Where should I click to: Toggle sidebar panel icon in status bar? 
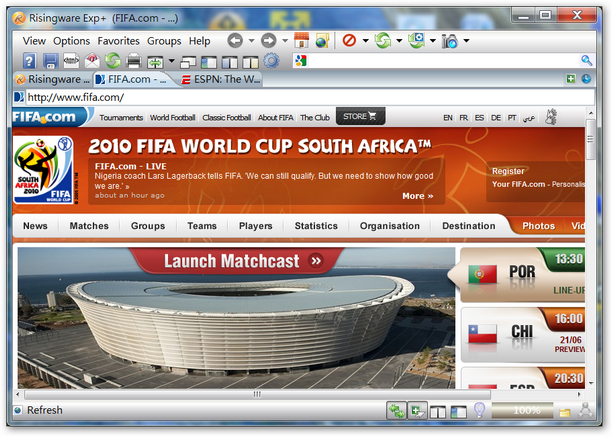coord(459,411)
